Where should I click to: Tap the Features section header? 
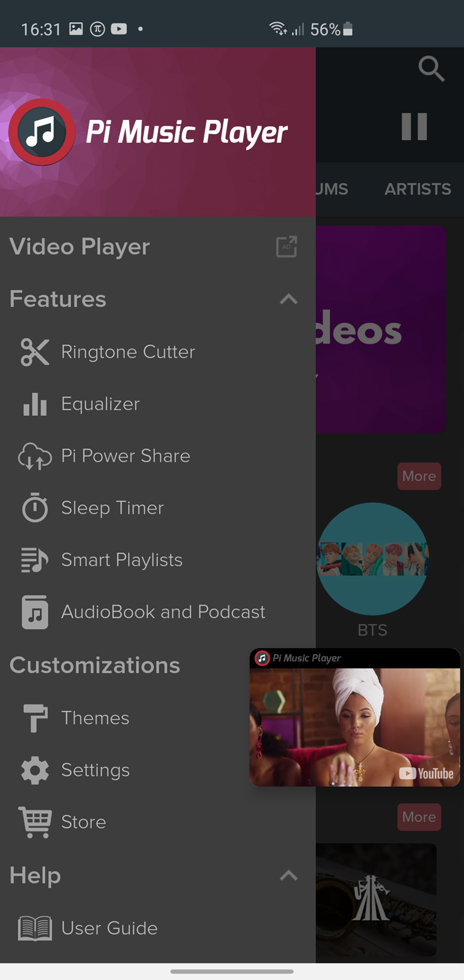58,299
